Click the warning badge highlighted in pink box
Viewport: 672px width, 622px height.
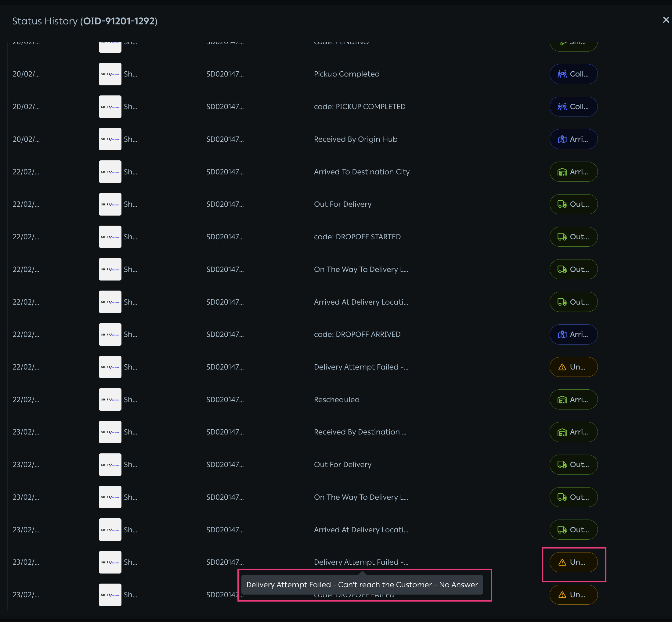point(573,562)
